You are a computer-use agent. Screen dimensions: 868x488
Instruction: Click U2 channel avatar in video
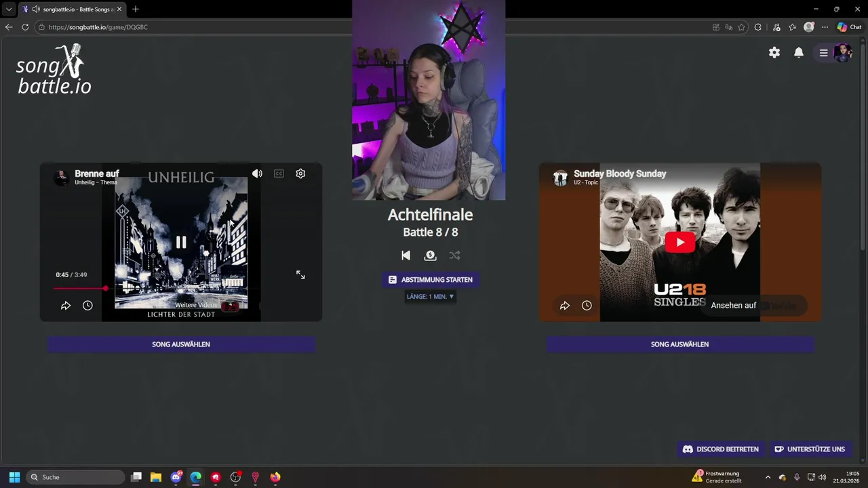[560, 178]
